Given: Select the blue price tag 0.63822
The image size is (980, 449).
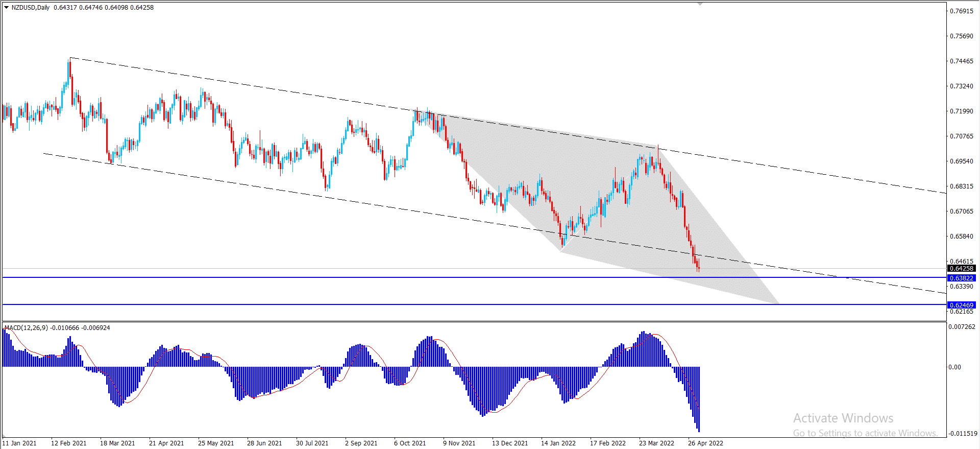Looking at the screenshot, I should point(962,278).
